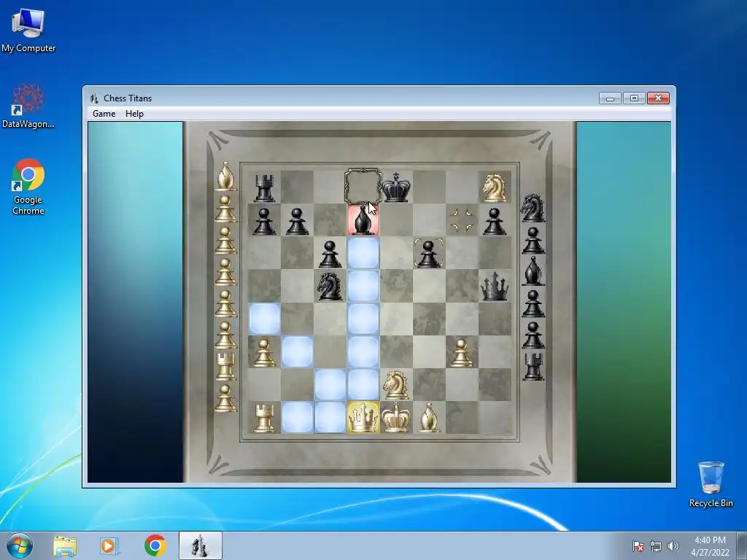Move queen to highlighted square a4 on left edge

tap(264, 319)
